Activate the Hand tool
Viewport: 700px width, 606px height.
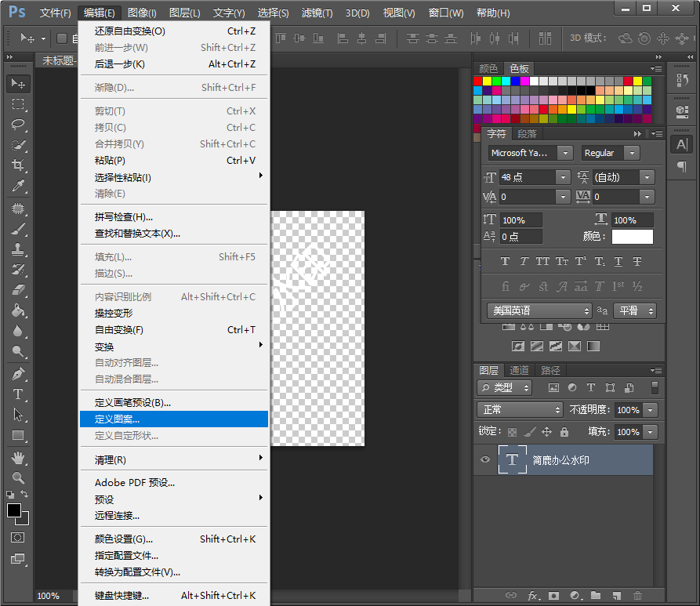[18, 457]
